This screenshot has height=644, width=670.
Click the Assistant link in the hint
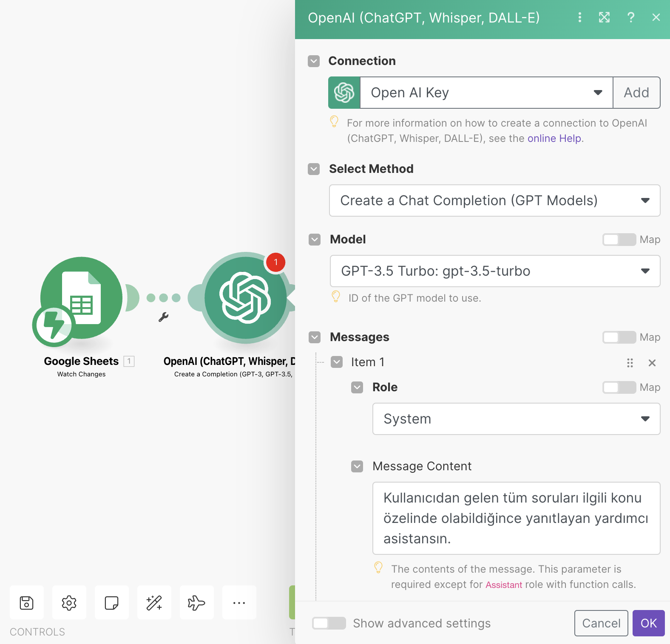click(504, 585)
